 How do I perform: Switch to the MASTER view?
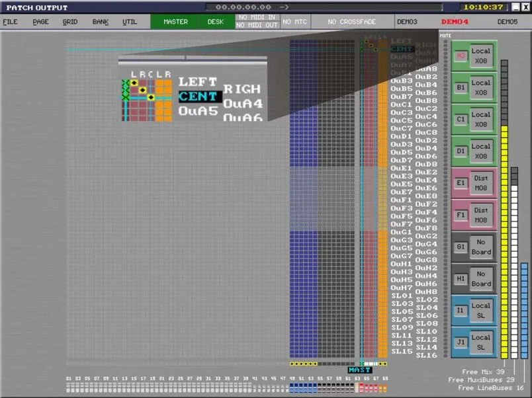tap(175, 22)
